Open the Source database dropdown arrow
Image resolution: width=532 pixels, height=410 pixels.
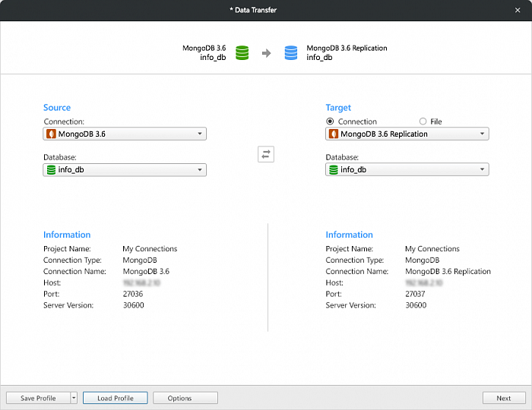(x=200, y=170)
